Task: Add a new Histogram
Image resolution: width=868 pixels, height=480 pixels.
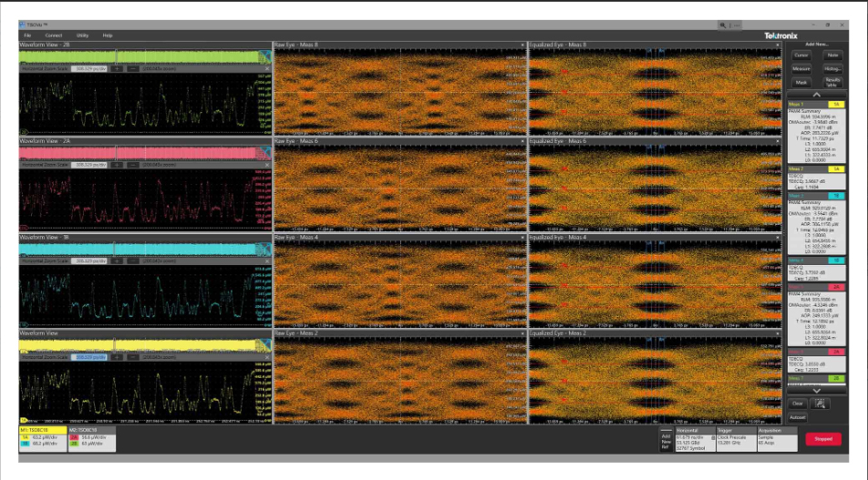Action: click(x=832, y=68)
